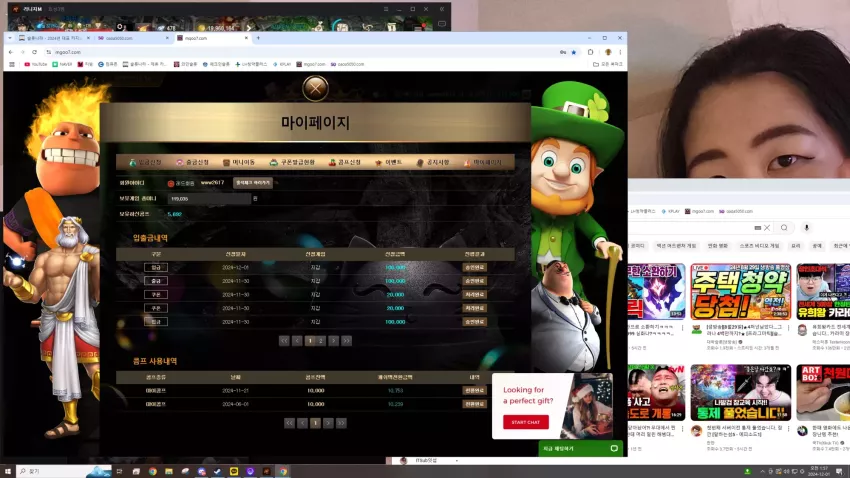Open the 입금신청 menu item
Screen dimensions: 850x478
pyautogui.click(x=145, y=163)
